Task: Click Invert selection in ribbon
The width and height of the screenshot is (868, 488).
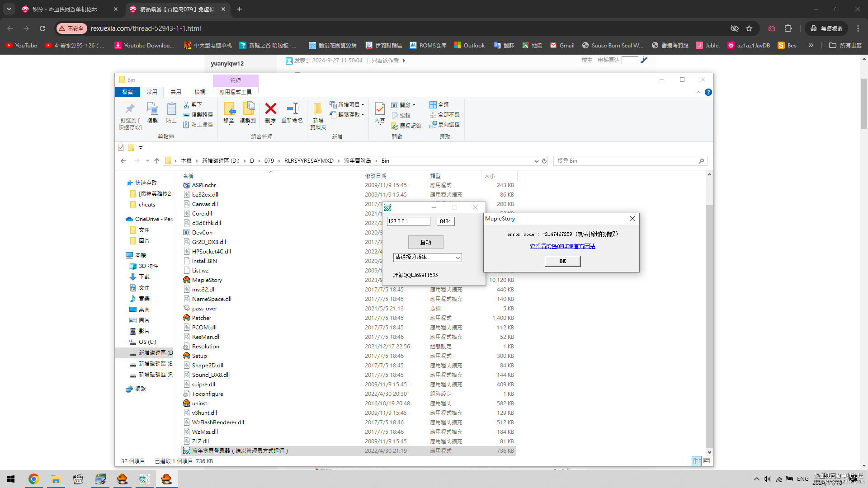Action: [x=444, y=125]
